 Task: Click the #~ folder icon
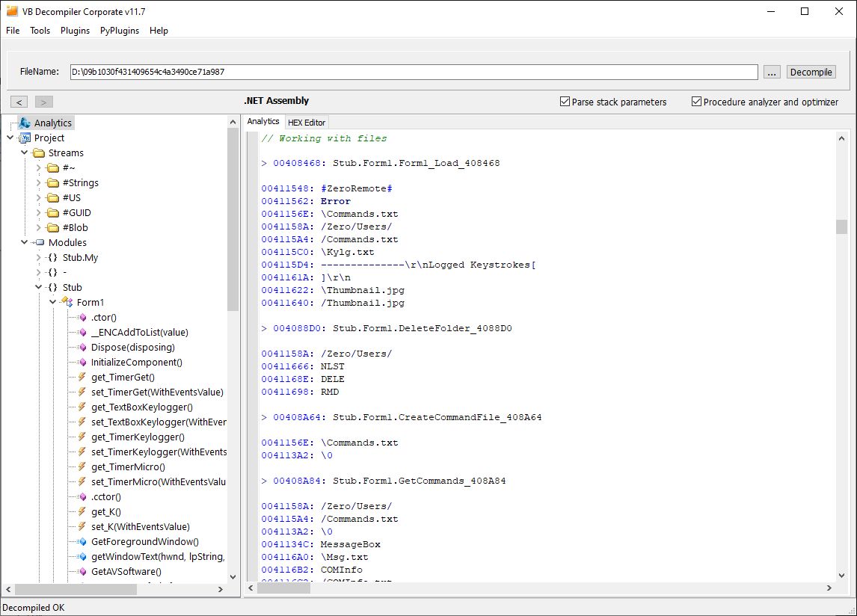[53, 167]
